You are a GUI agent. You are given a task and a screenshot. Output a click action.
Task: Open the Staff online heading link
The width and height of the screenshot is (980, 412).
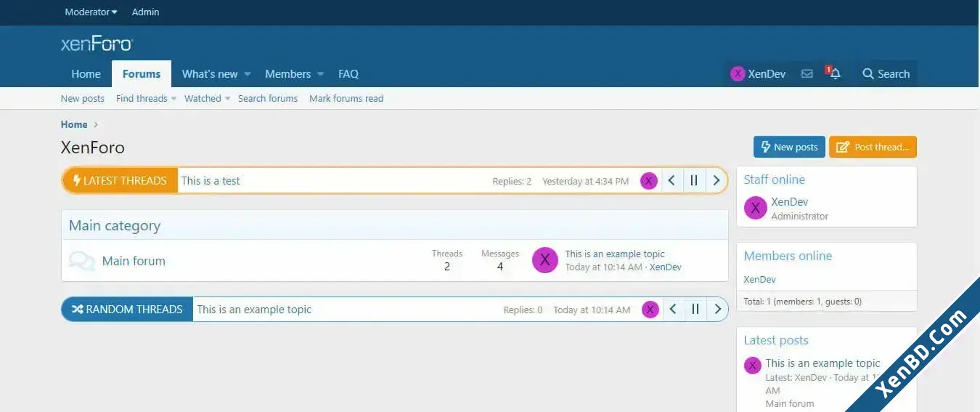(774, 179)
